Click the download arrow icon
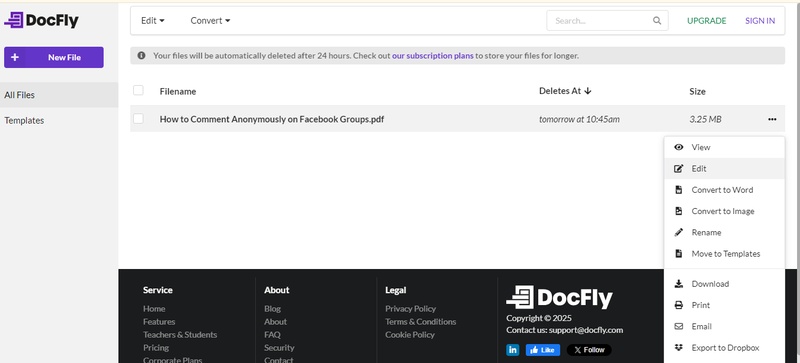This screenshot has height=363, width=800. pos(679,284)
